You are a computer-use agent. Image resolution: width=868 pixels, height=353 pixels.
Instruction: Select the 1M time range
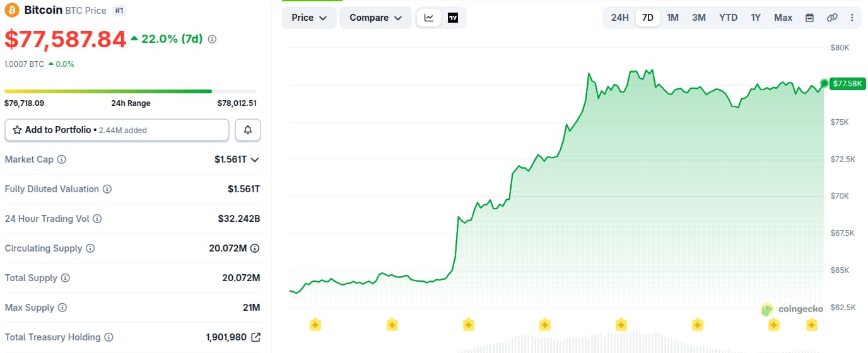(x=673, y=18)
